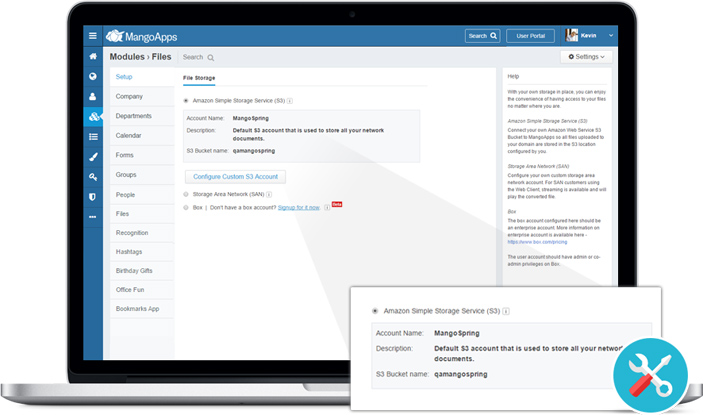Image resolution: width=703 pixels, height=415 pixels.
Task: Click the Modules breadcrumb
Action: click(127, 57)
